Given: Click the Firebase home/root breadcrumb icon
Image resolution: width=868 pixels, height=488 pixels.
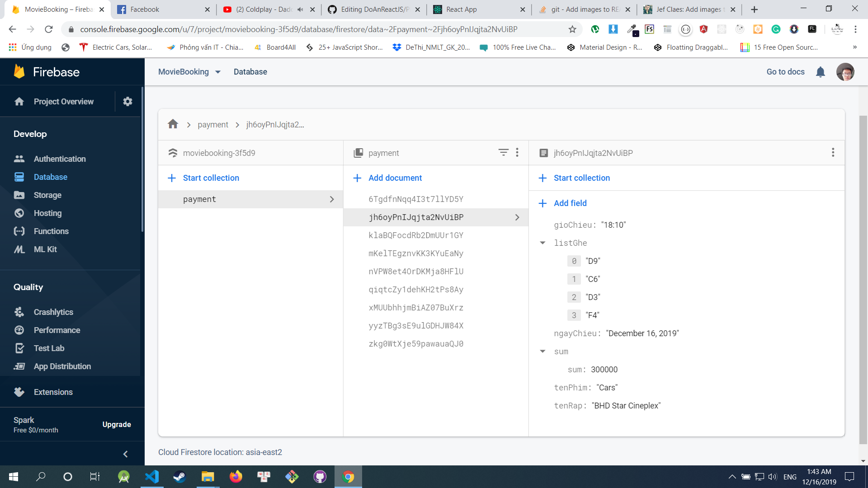Looking at the screenshot, I should point(174,124).
